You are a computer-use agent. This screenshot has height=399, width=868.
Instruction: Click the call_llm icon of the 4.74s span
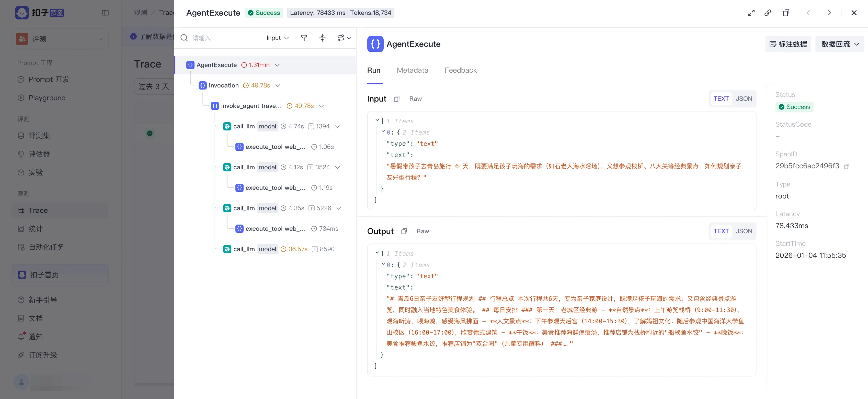pyautogui.click(x=227, y=127)
